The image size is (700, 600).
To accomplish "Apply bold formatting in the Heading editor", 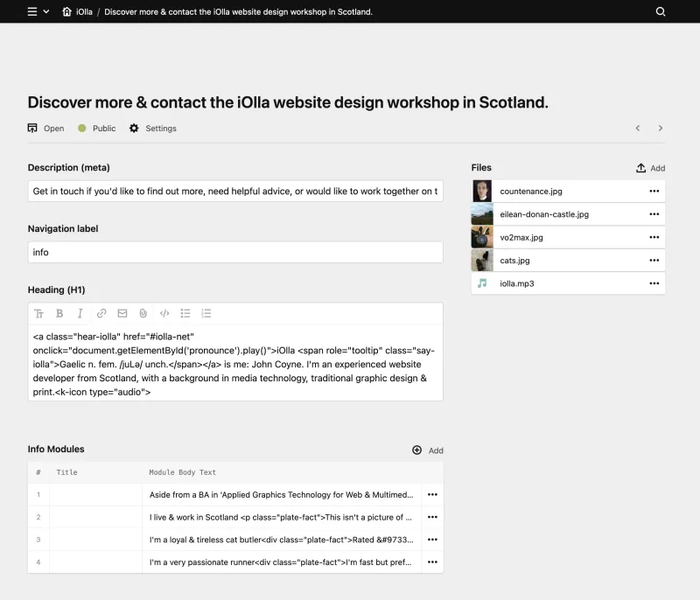I will point(59,313).
